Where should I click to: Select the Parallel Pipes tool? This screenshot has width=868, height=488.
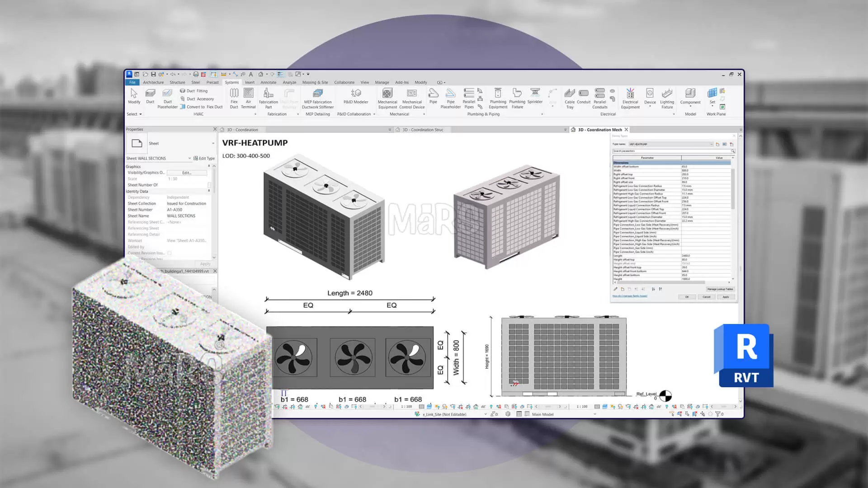(469, 99)
